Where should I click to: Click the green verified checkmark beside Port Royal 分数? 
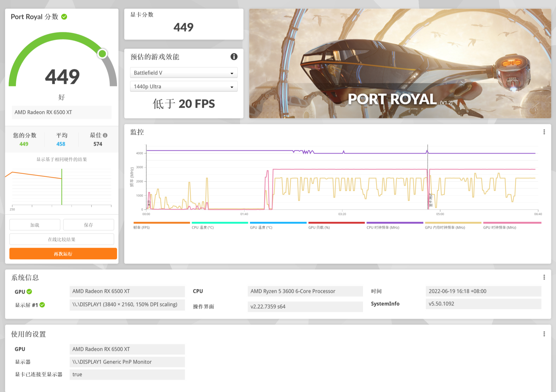click(x=64, y=17)
